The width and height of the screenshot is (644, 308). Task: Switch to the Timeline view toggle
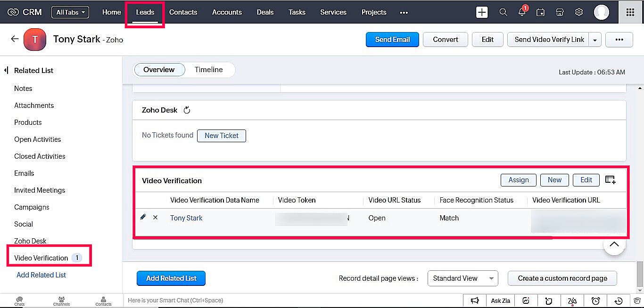[208, 70]
